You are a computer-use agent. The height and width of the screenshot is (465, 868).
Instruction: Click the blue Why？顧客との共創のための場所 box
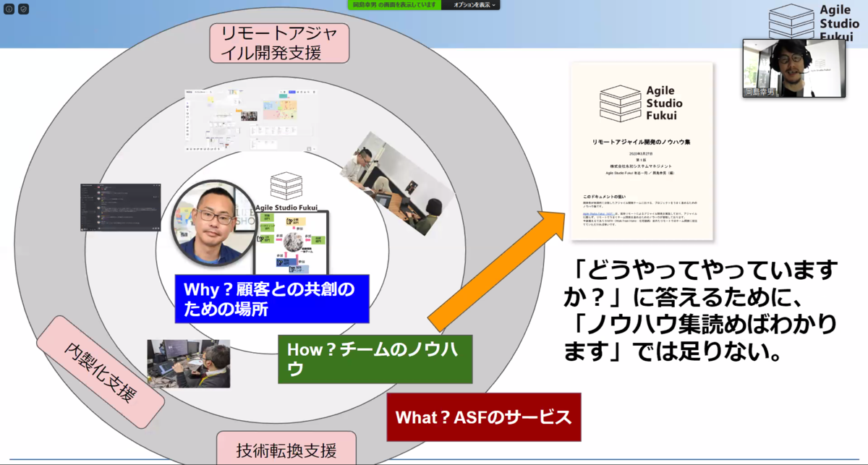(272, 299)
